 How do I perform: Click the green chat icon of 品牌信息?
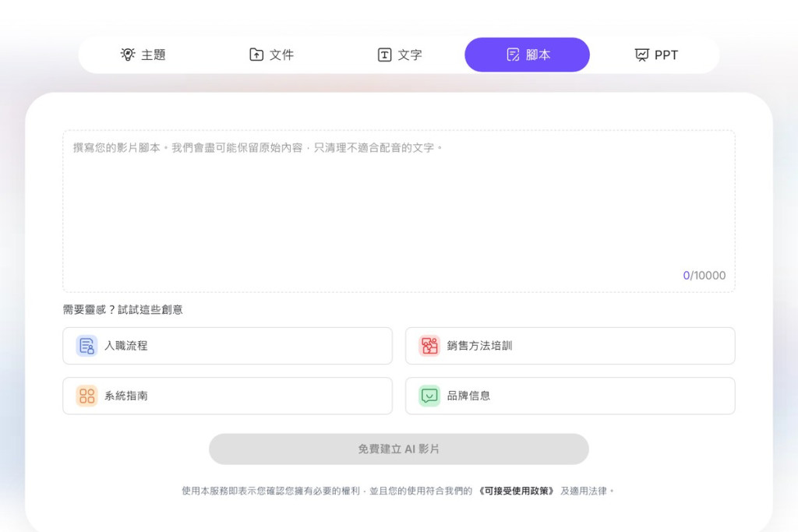click(x=429, y=396)
